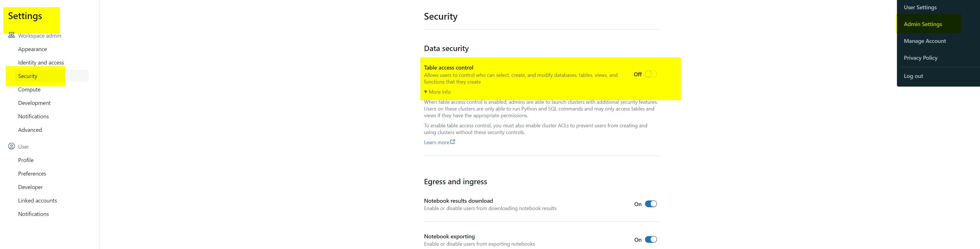Click the Workspace admin icon

(x=12, y=35)
